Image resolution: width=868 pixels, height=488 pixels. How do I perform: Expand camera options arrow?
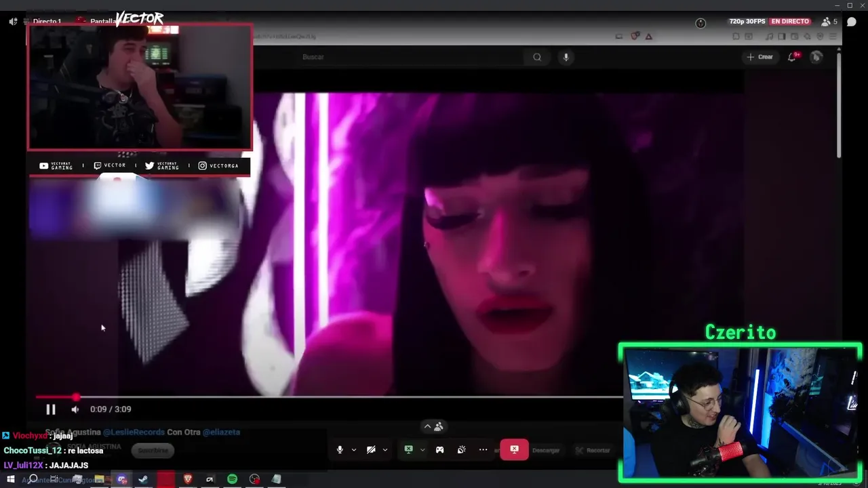pyautogui.click(x=385, y=450)
